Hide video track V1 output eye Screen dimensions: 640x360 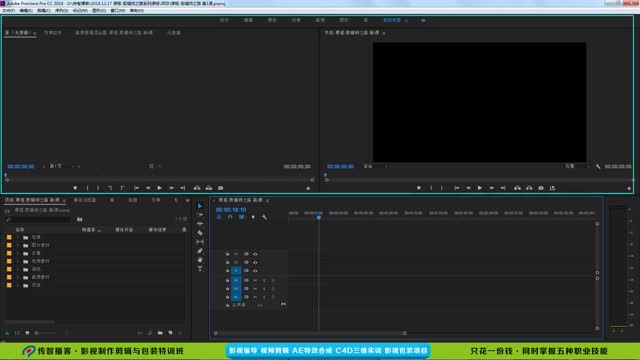pos(255,271)
